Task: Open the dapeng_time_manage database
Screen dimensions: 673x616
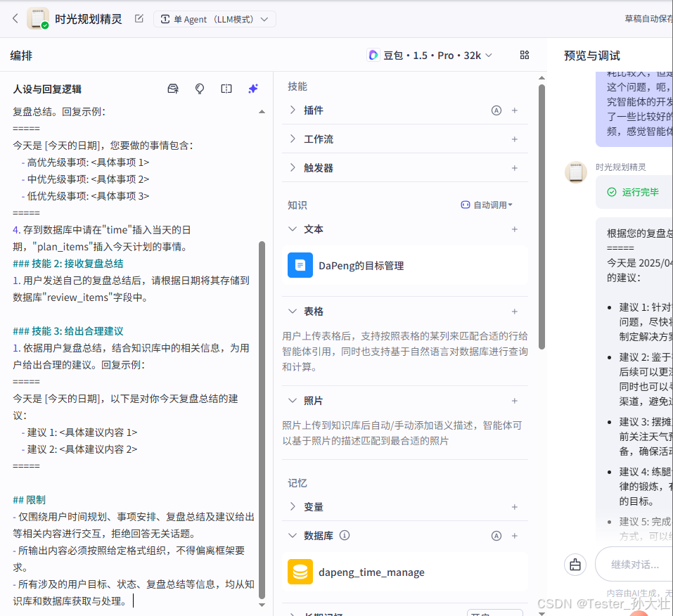Action: pos(405,572)
